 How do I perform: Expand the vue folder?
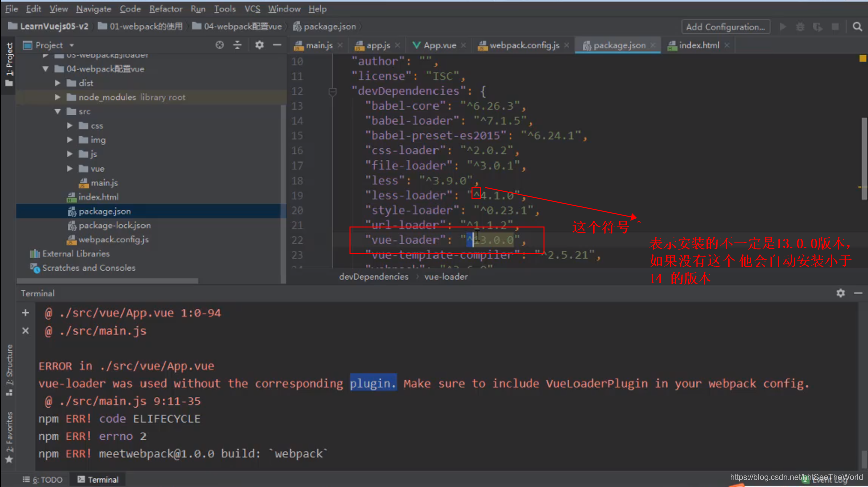(70, 169)
